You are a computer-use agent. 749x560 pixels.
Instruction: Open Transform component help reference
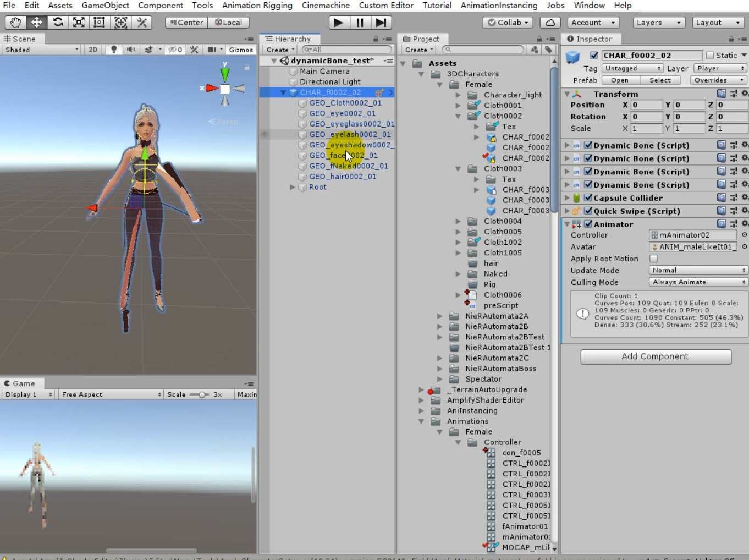coord(722,94)
